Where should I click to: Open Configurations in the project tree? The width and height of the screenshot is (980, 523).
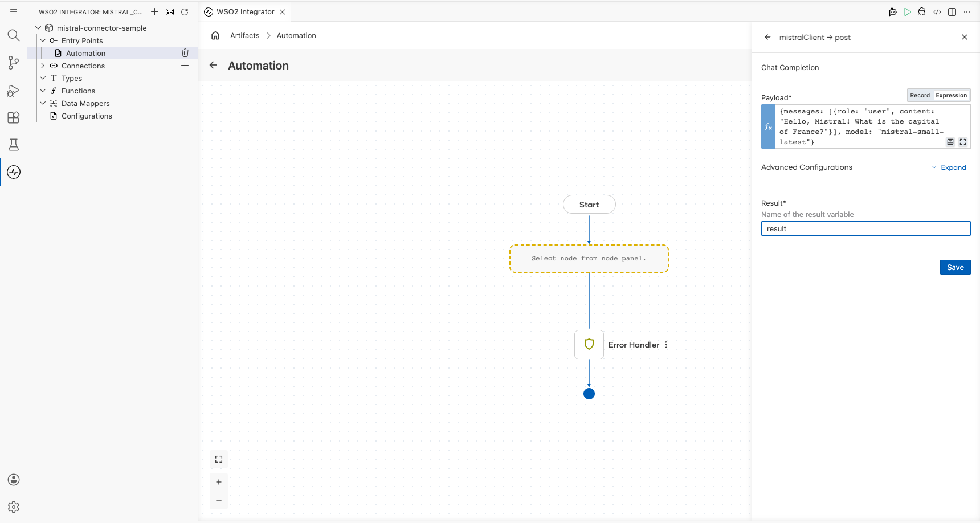[x=87, y=116]
